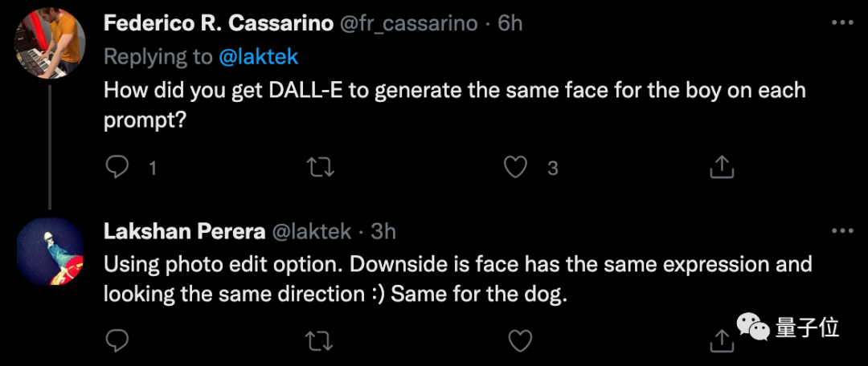Share Federico R. Cassarino's tweet
Image resolution: width=868 pixels, height=366 pixels.
point(722,167)
